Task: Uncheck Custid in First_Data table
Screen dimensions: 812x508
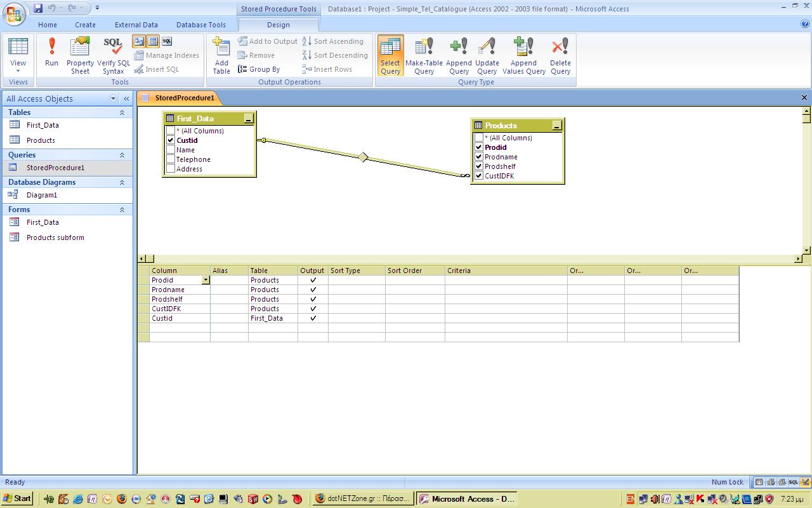Action: click(171, 140)
